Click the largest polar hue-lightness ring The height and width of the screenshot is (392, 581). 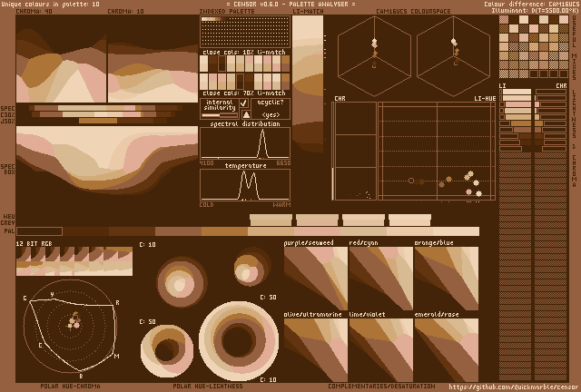coord(239,340)
